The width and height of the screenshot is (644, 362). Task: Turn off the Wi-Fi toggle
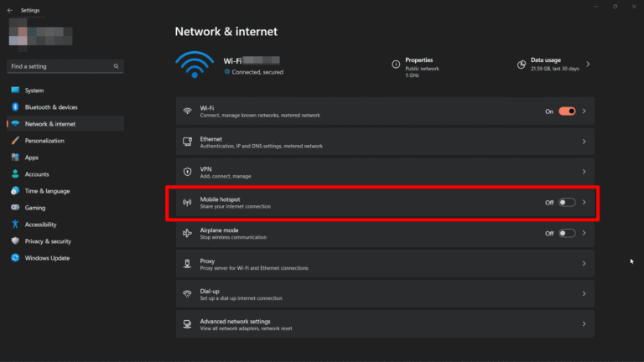pos(567,111)
